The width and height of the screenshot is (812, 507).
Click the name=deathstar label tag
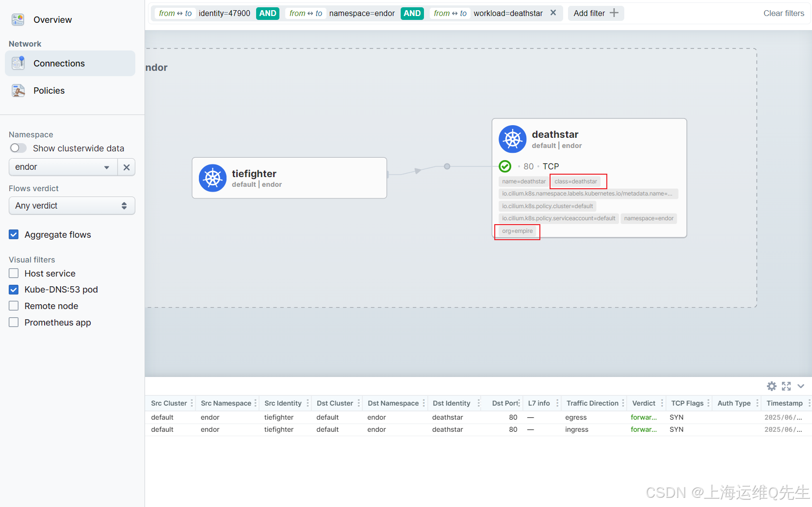click(524, 181)
